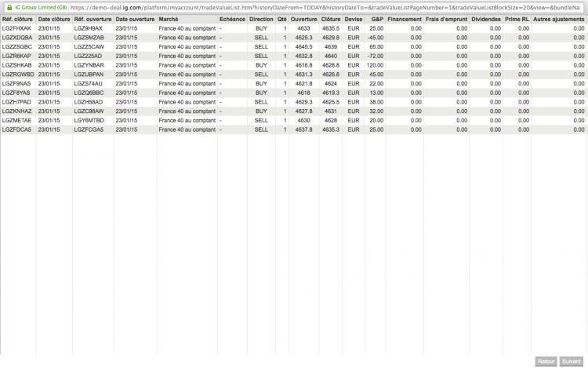Image resolution: width=588 pixels, height=368 pixels.
Task: Click the G&P value 120.00
Action: click(375, 65)
